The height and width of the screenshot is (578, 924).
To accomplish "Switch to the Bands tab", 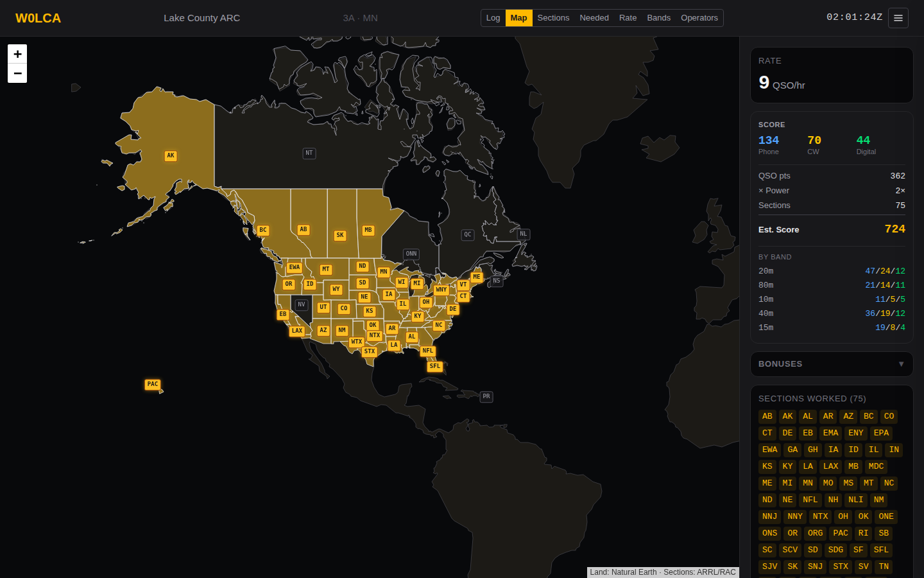I will 659,18.
